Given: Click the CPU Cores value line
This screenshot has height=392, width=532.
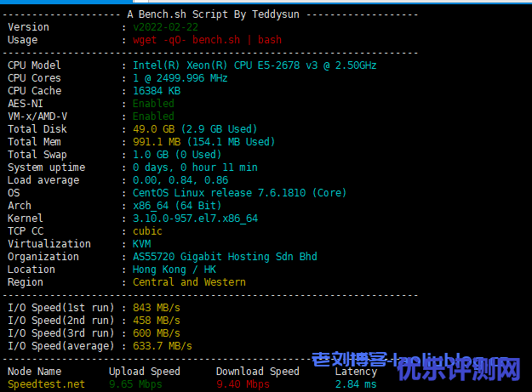Looking at the screenshot, I should [180, 78].
